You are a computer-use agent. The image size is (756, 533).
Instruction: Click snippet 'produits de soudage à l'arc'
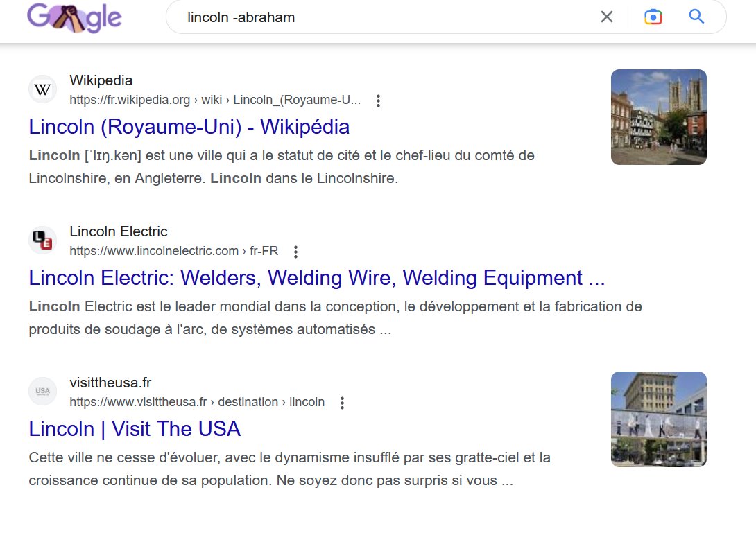(117, 330)
